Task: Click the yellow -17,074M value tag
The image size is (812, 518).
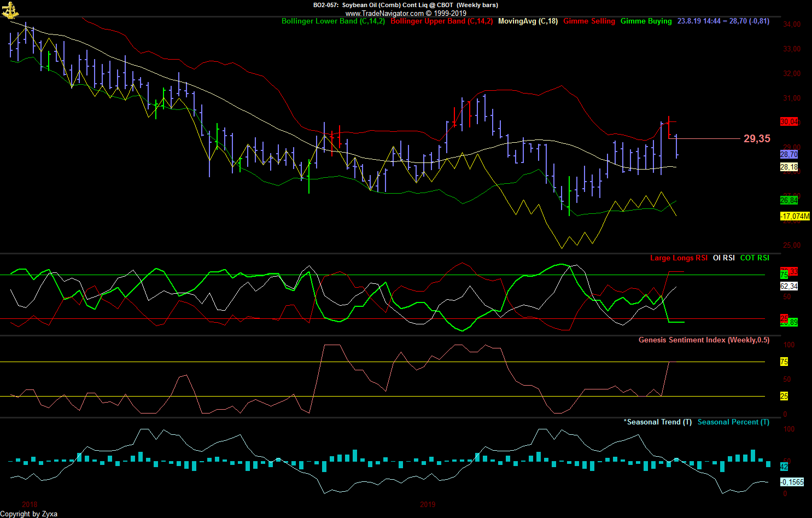Action: pos(795,217)
